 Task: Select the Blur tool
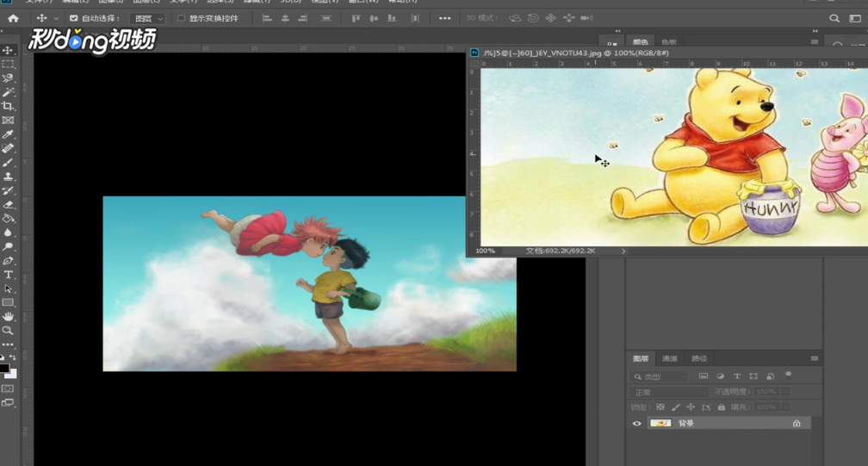(x=8, y=233)
